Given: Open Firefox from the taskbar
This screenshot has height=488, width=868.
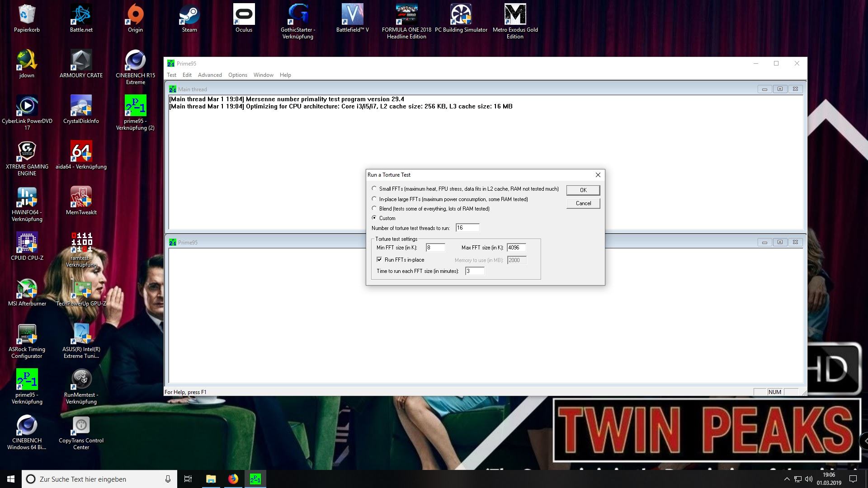Looking at the screenshot, I should pyautogui.click(x=233, y=479).
